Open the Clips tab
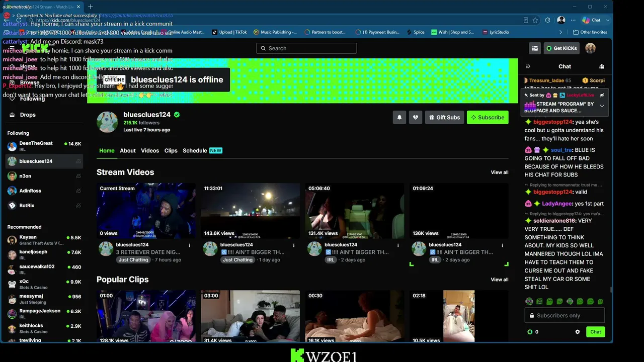This screenshot has width=644, height=362. (x=171, y=151)
